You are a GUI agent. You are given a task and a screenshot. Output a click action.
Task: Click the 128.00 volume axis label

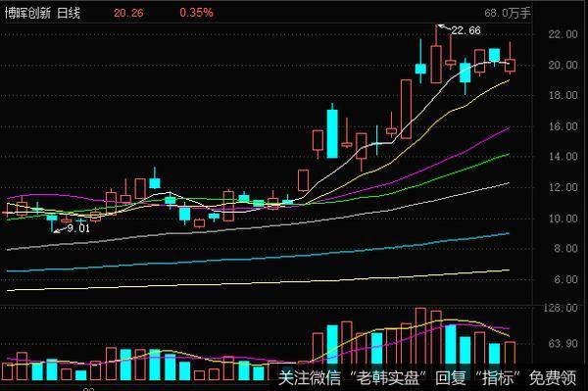pos(561,308)
